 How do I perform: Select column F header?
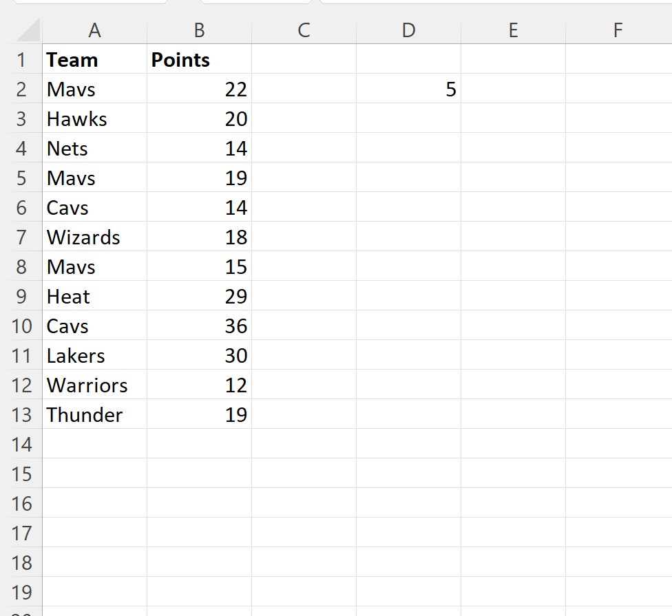[618, 30]
